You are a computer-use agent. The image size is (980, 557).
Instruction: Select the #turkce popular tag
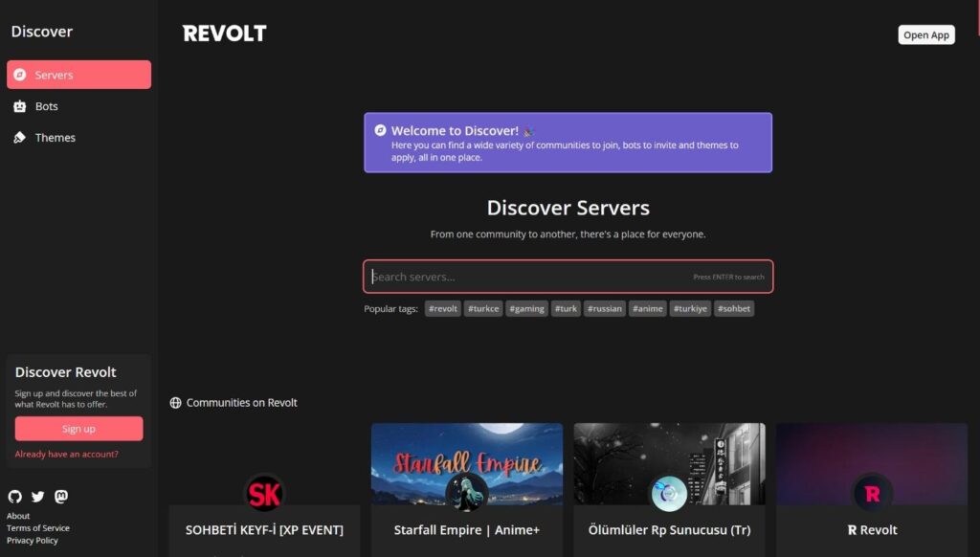(483, 308)
